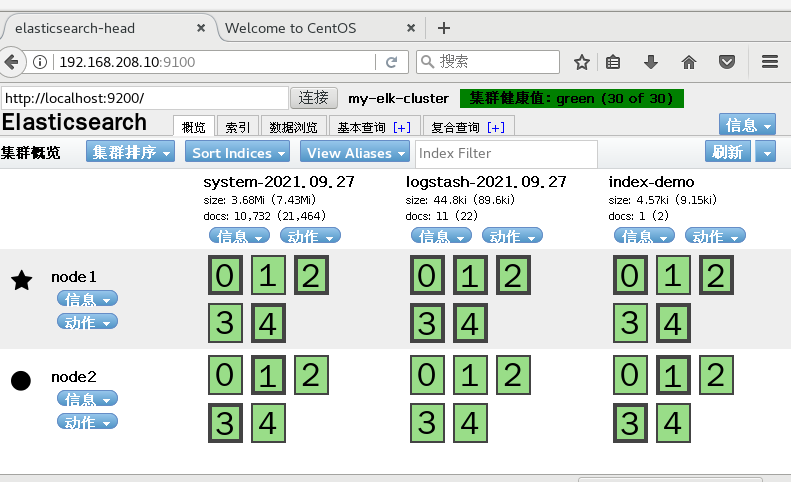Select shard 1 of logstash-2021.09.27 on node2

tap(470, 375)
